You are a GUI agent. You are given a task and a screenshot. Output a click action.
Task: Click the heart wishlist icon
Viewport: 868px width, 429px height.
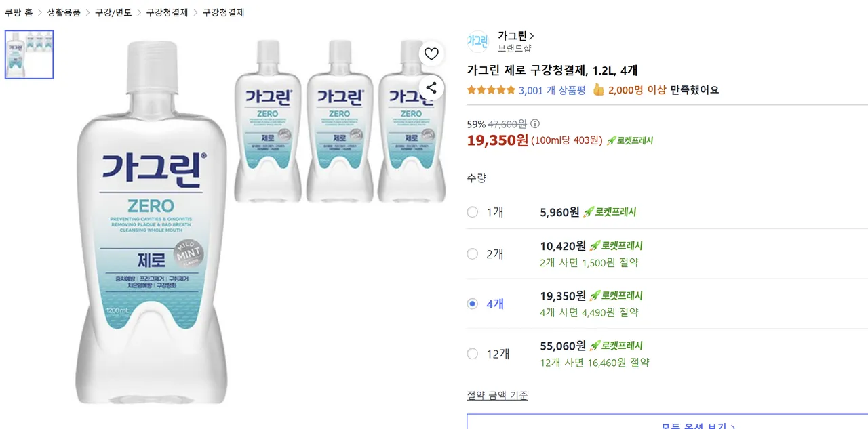coord(431,54)
